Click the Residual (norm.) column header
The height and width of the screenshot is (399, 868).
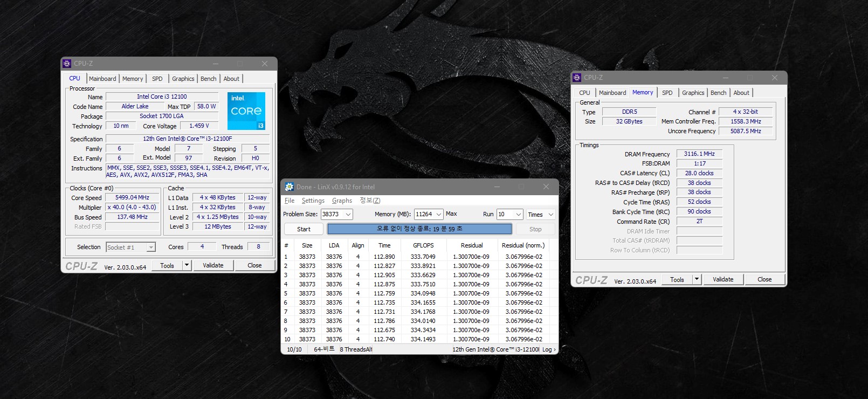[523, 245]
